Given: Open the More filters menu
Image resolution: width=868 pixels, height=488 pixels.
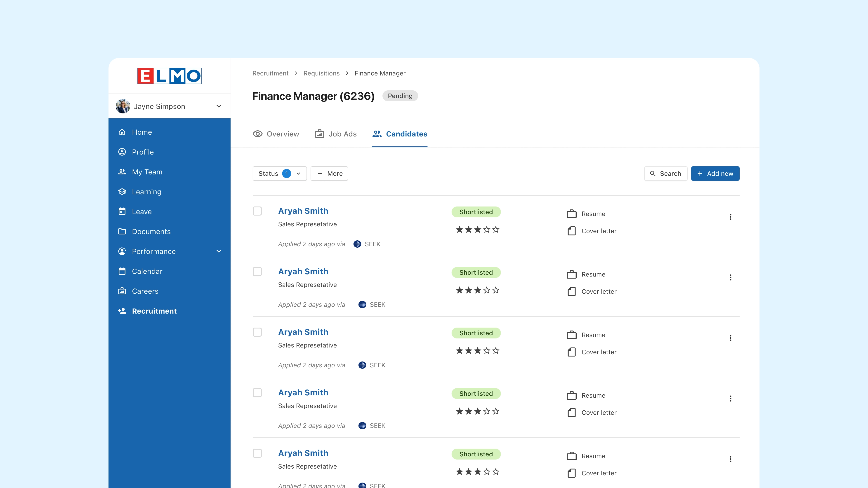Looking at the screenshot, I should 329,174.
